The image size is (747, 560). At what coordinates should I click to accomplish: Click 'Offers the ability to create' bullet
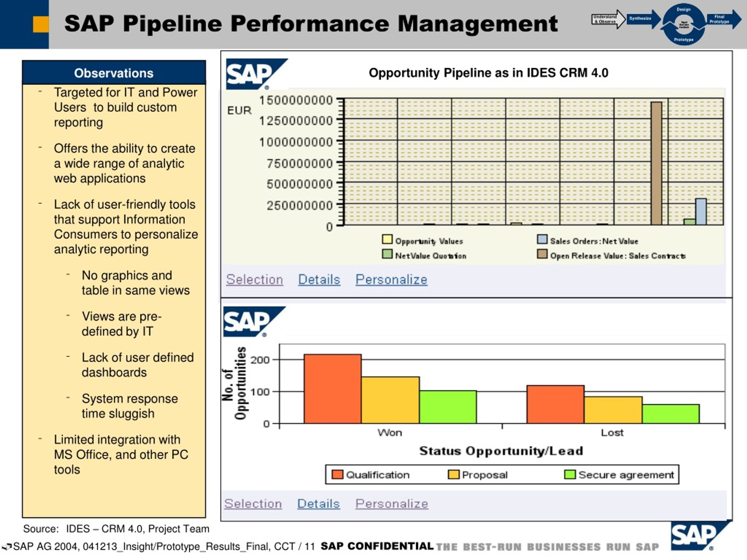[x=125, y=163]
